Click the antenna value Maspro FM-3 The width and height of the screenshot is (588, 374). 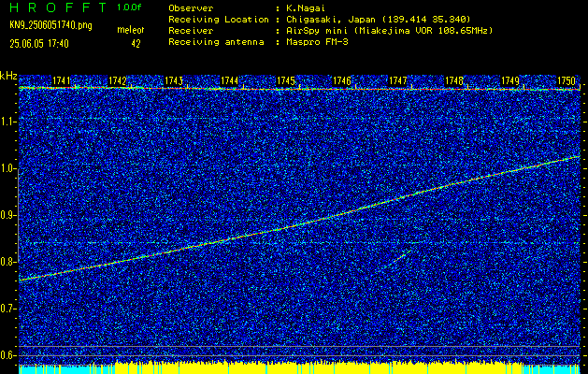(x=317, y=42)
